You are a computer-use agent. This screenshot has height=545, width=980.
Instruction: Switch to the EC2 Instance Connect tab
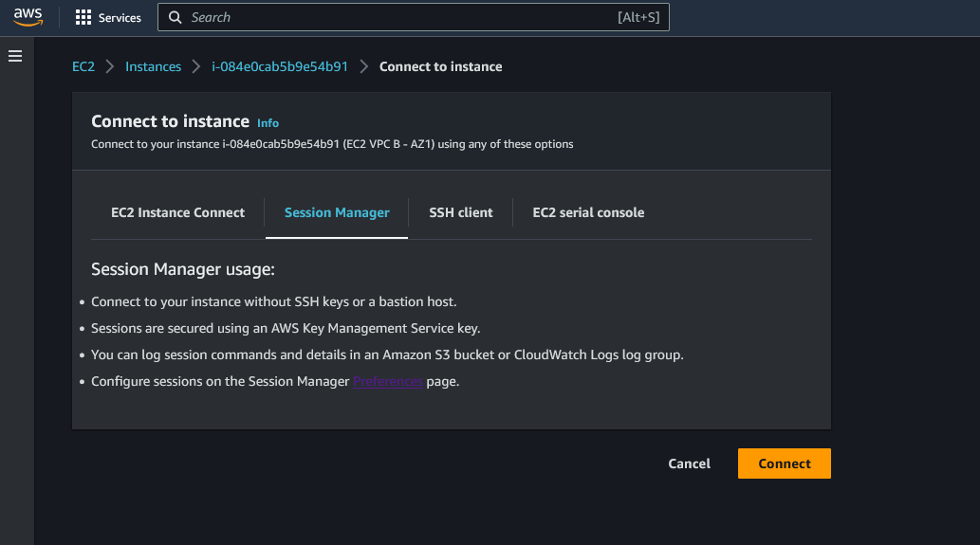click(x=177, y=212)
